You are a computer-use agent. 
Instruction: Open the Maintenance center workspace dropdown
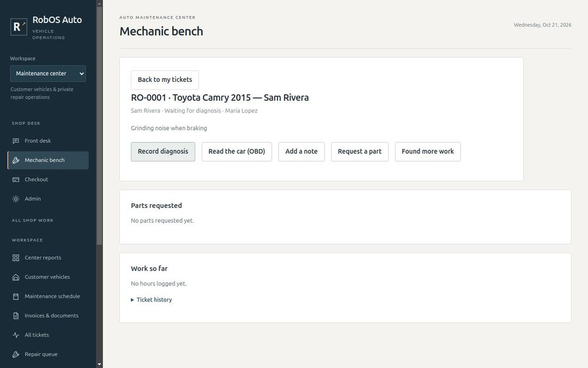pos(48,74)
